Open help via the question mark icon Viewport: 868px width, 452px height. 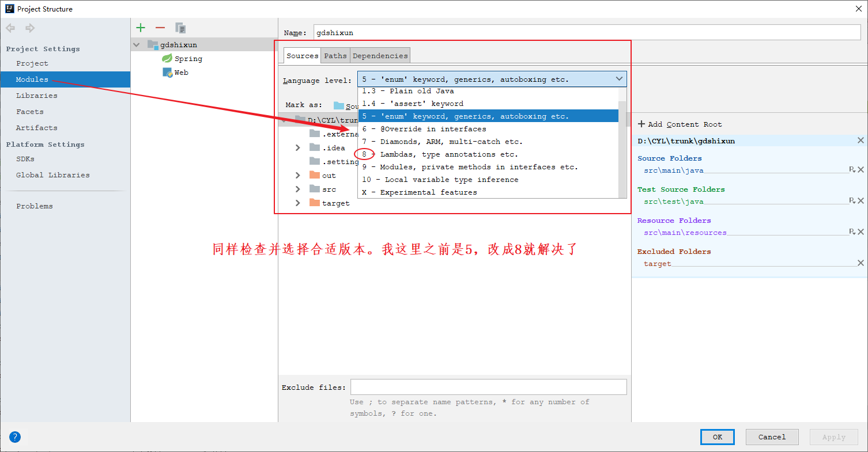pos(14,436)
